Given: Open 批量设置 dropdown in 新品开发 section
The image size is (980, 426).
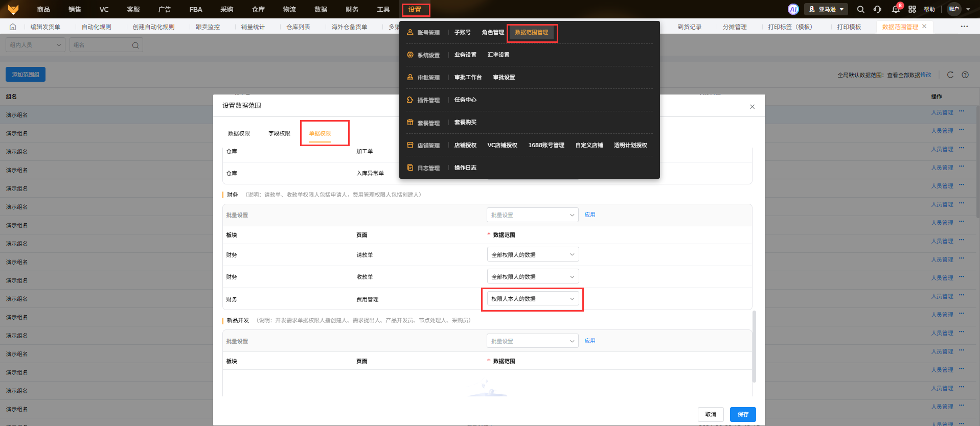Looking at the screenshot, I should click(532, 341).
